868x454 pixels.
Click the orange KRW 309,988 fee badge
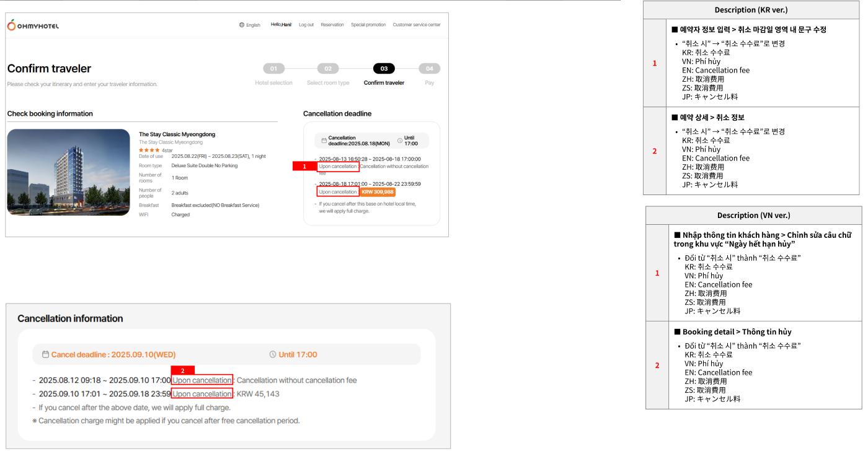[377, 192]
